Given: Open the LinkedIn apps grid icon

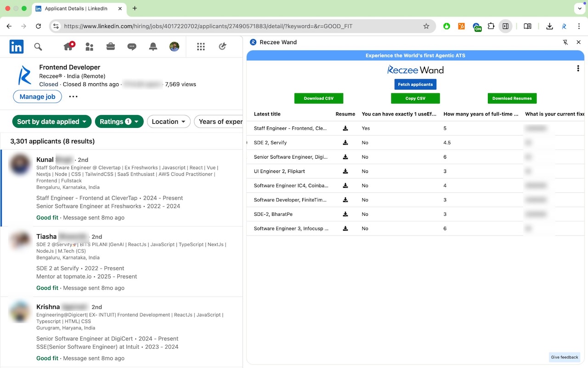Looking at the screenshot, I should (x=201, y=46).
